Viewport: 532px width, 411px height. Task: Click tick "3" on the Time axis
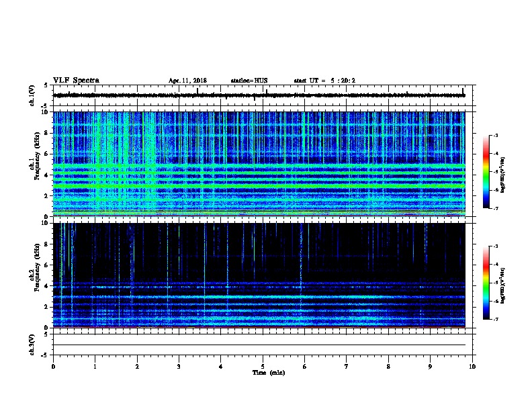pyautogui.click(x=179, y=367)
